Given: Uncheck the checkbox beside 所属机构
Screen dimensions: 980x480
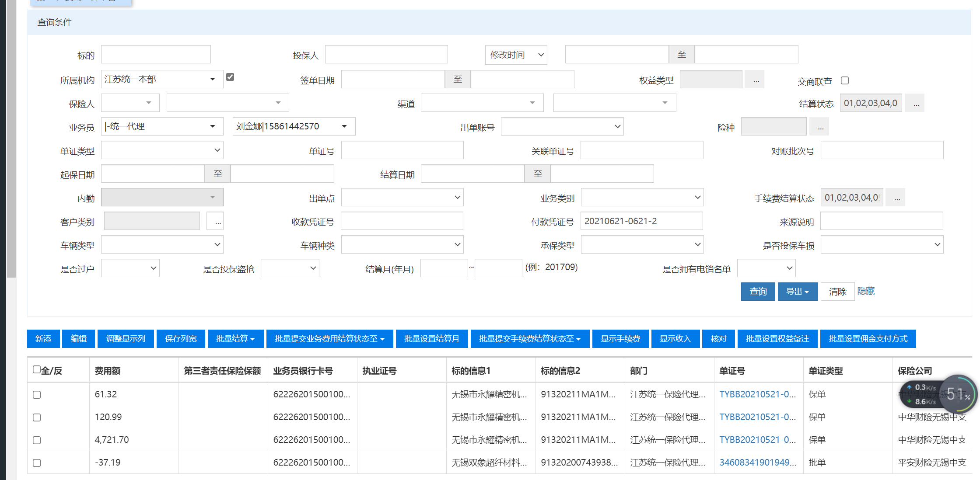Looking at the screenshot, I should (x=230, y=77).
